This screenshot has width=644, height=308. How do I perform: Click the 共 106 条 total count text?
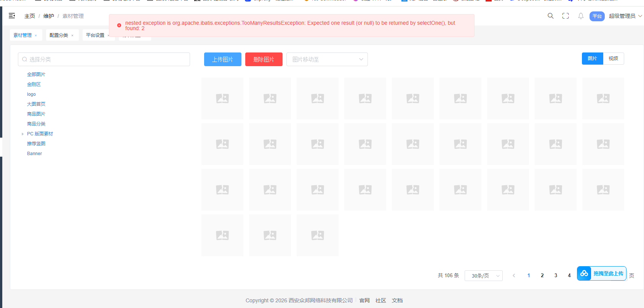[x=448, y=276]
